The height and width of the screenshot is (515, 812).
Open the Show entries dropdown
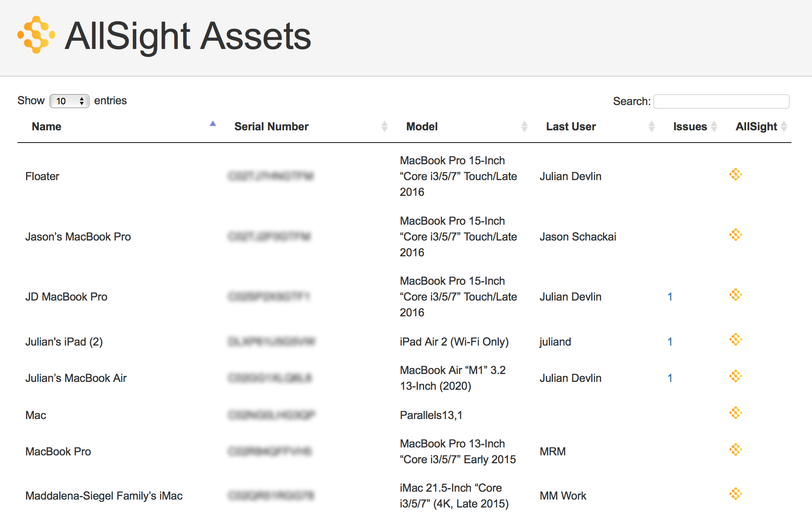pos(69,101)
